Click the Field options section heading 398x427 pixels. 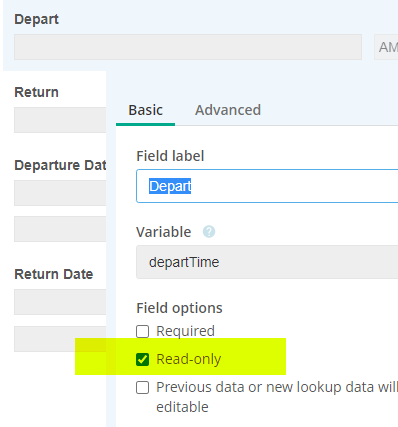tap(179, 308)
